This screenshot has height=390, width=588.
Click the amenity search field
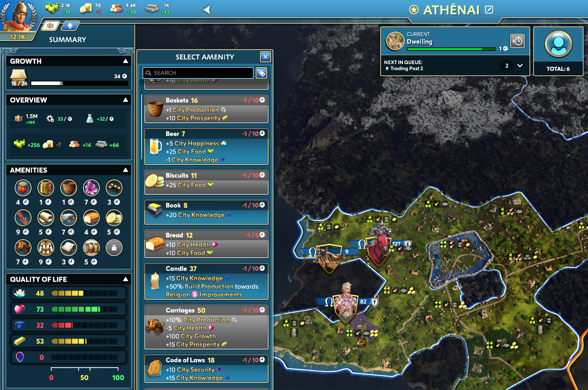[198, 73]
